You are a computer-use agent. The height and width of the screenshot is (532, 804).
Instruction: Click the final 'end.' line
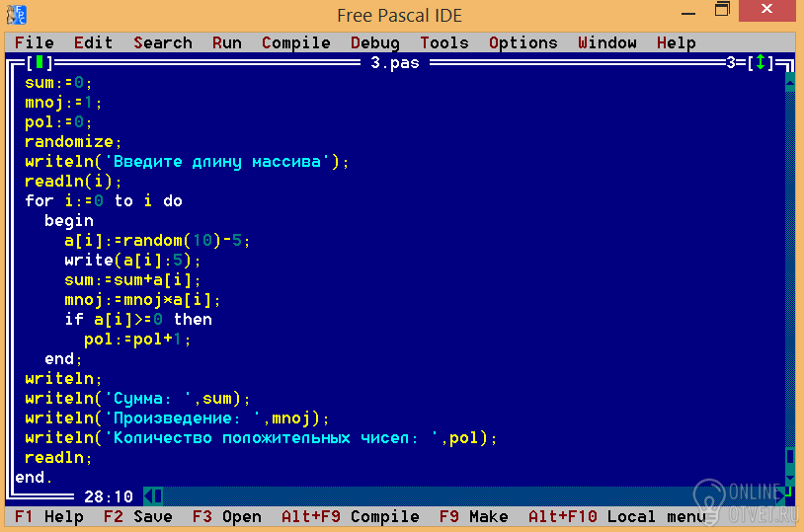[34, 477]
